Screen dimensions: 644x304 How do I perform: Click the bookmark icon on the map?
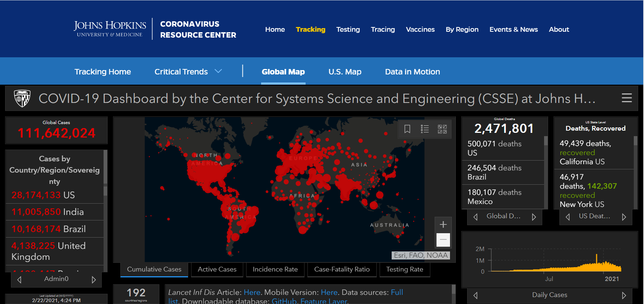(407, 129)
